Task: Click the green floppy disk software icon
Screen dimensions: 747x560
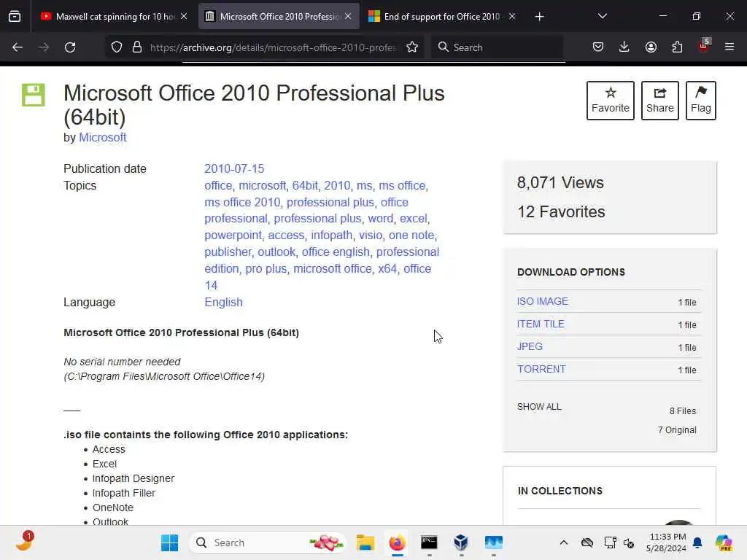Action: (34, 95)
